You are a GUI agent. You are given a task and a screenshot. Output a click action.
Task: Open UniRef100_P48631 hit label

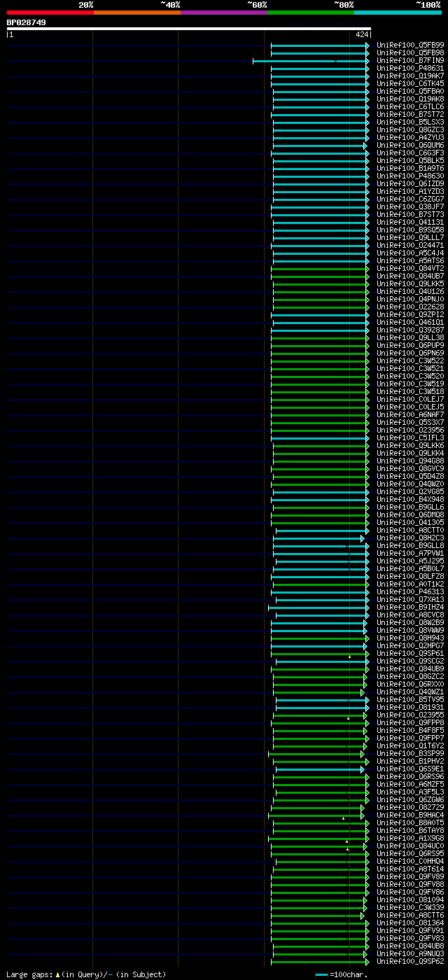point(410,68)
